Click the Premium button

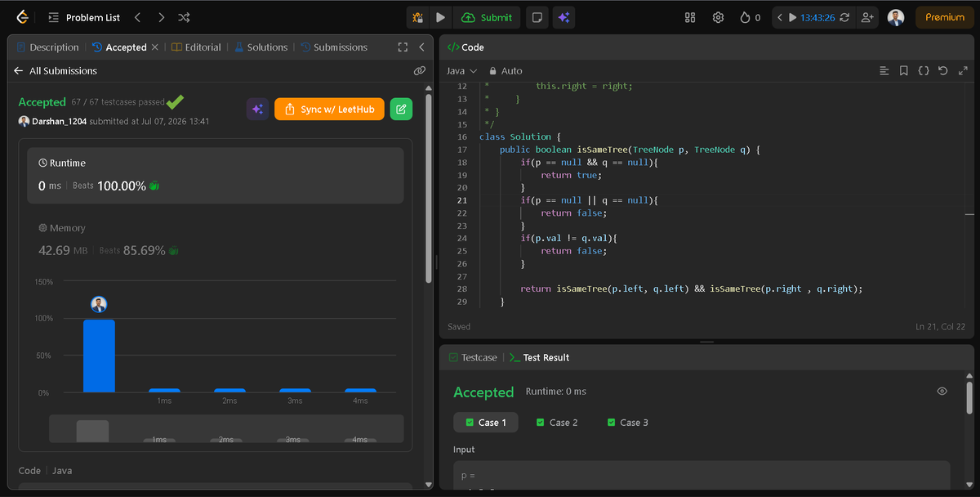[945, 17]
